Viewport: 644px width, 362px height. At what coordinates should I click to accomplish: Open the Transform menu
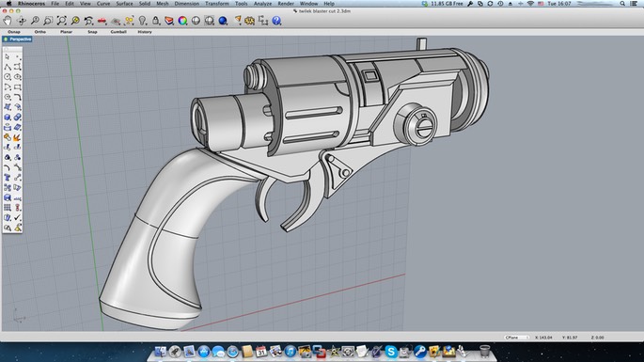(217, 3)
